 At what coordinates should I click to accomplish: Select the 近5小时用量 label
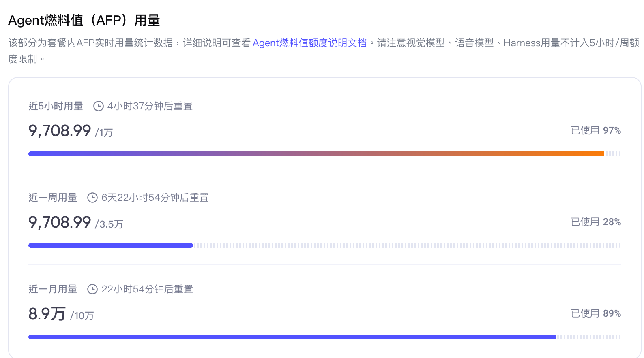click(56, 106)
